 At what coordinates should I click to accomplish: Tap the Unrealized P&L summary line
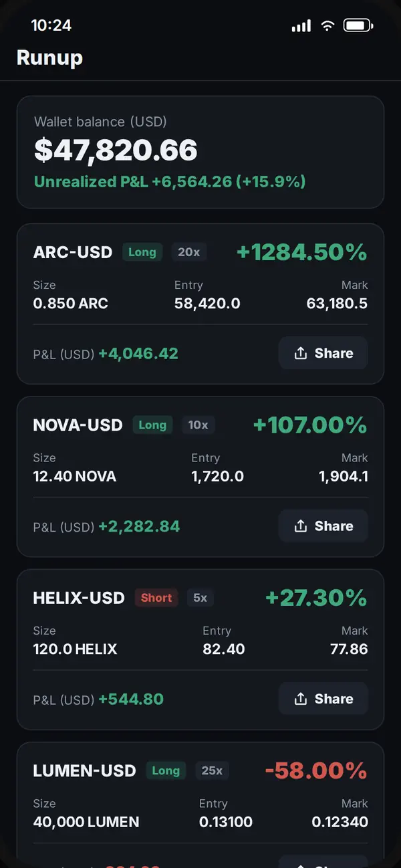coord(170,182)
